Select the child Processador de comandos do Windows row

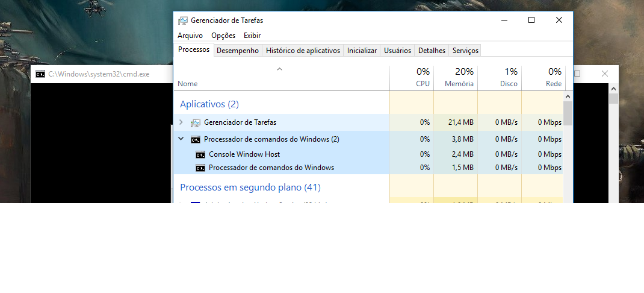(368, 168)
